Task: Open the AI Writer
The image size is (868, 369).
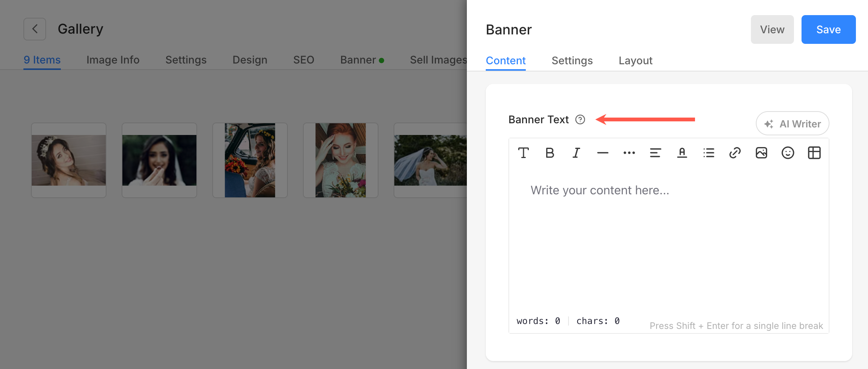Action: [792, 124]
